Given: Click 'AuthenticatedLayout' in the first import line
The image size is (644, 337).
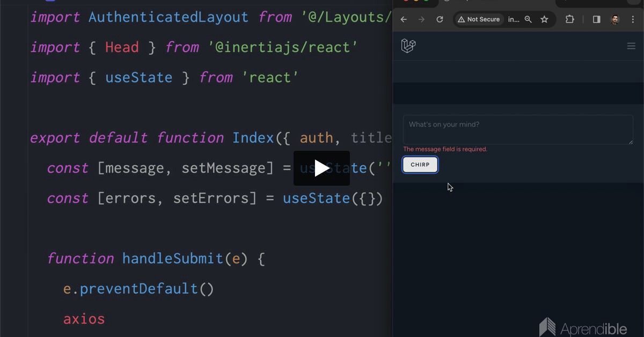Looking at the screenshot, I should 169,17.
